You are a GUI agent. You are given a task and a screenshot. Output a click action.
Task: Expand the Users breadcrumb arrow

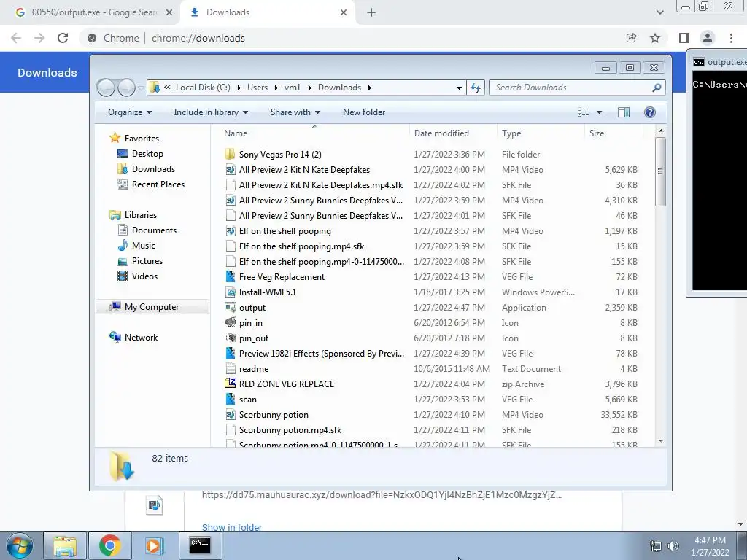(x=276, y=87)
